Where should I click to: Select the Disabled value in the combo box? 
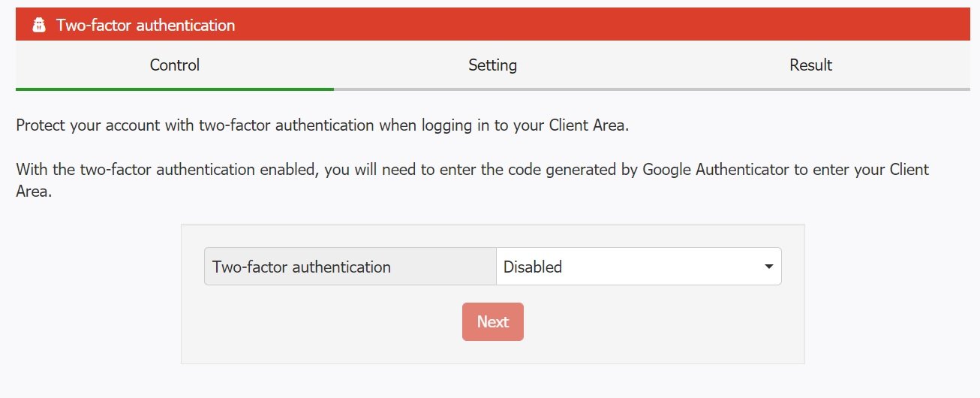pos(533,267)
